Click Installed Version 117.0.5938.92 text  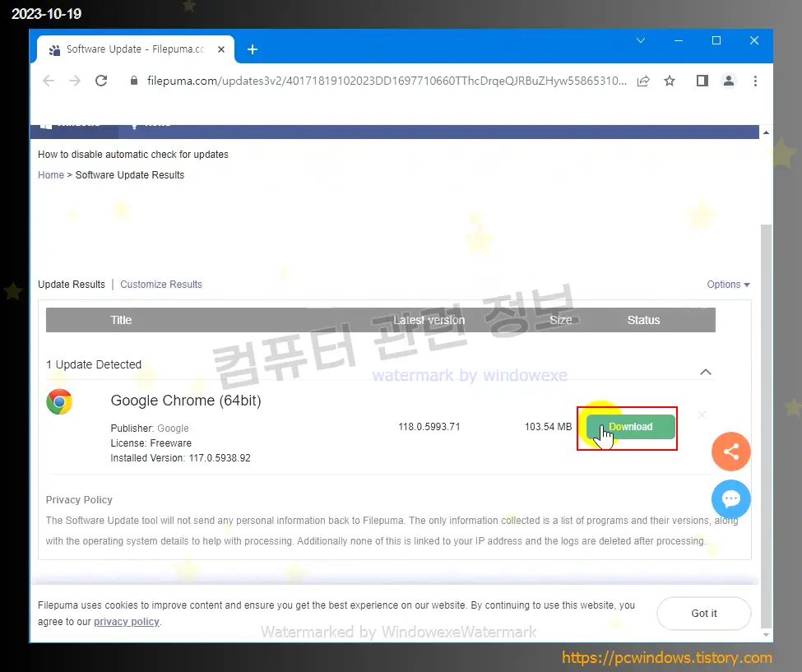[180, 457]
